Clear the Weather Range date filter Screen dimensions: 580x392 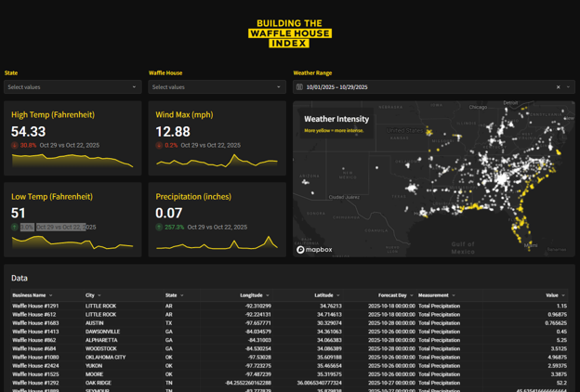tap(559, 87)
